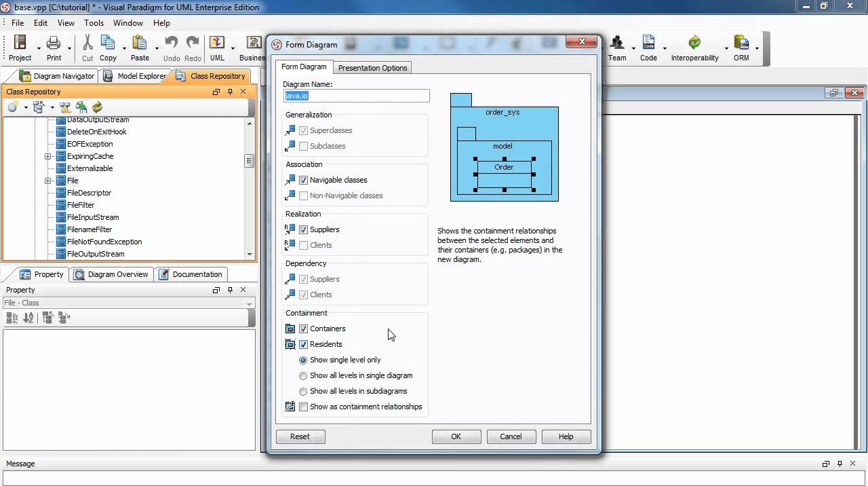Click the Redo arrow icon

tap(193, 43)
